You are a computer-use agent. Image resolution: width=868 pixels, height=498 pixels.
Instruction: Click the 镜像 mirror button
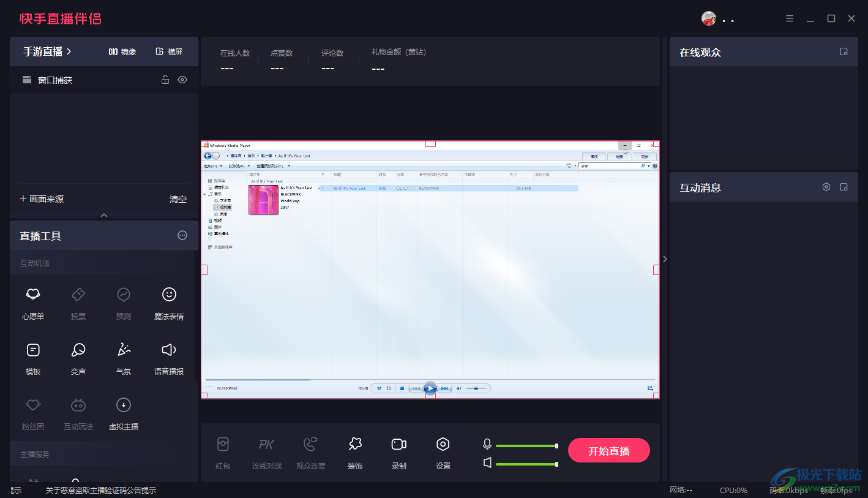coord(122,51)
